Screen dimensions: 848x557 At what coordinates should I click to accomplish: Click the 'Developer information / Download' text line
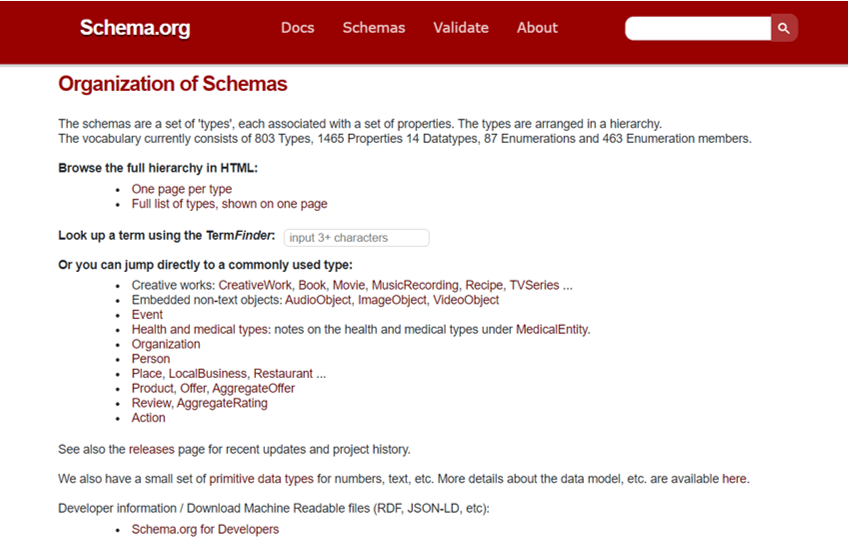click(x=274, y=508)
